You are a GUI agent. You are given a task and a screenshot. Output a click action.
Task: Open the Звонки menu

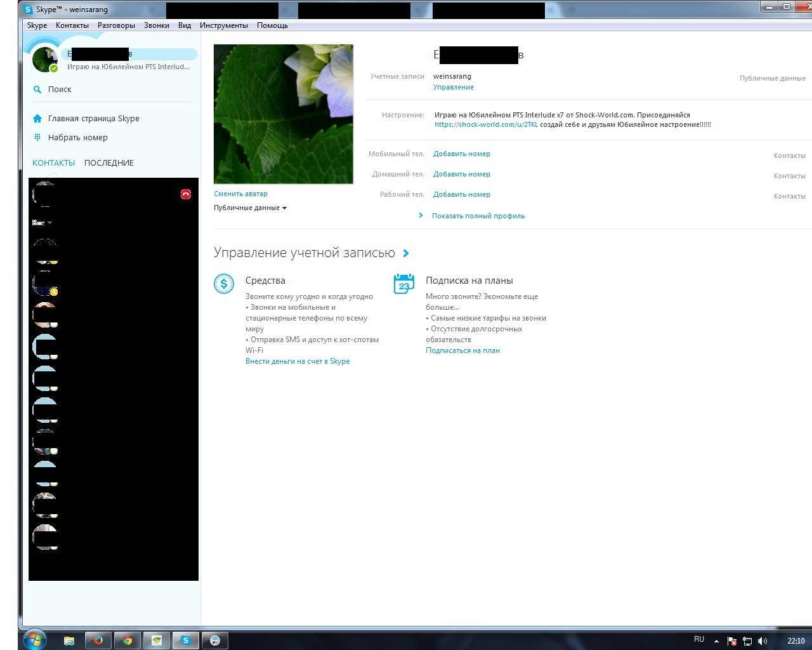click(x=157, y=25)
